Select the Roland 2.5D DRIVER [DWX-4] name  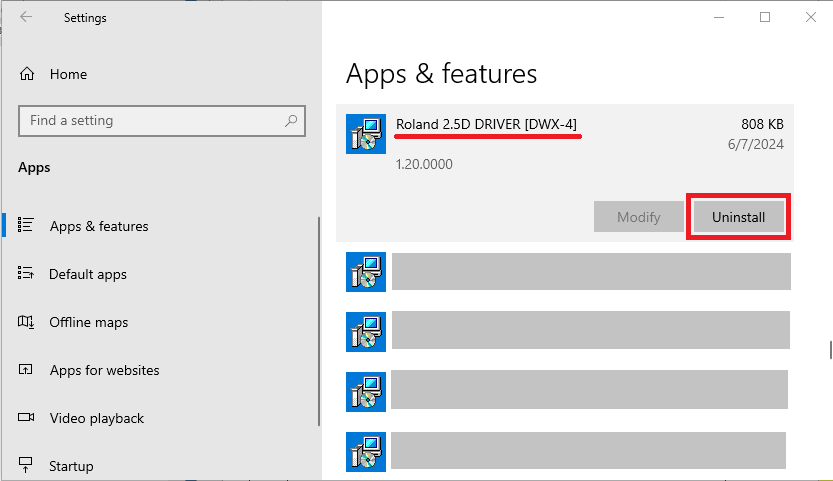pyautogui.click(x=486, y=124)
